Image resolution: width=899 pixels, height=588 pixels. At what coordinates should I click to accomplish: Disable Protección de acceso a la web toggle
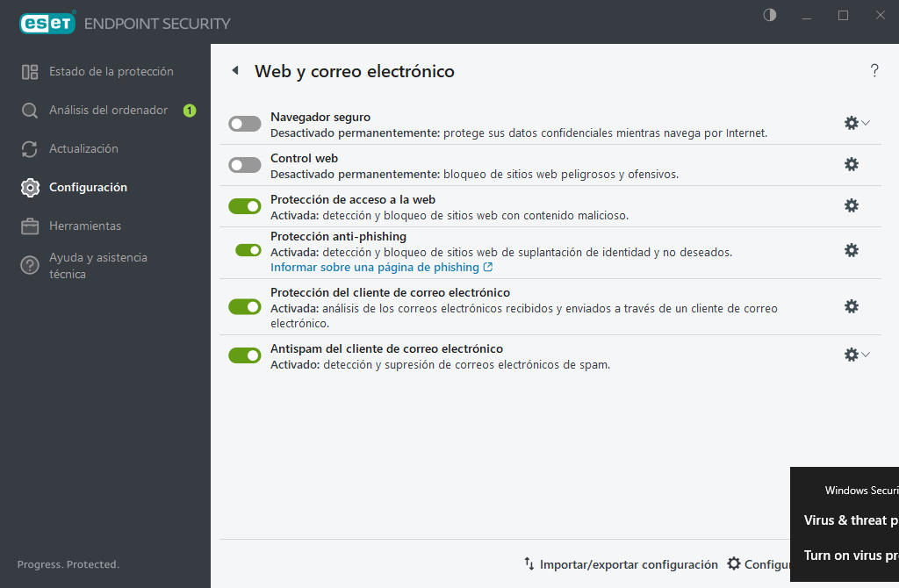[x=245, y=206]
